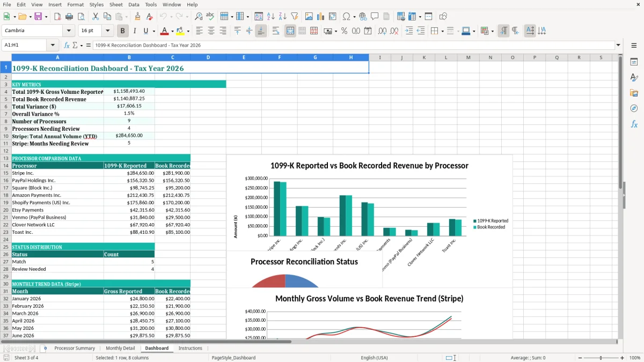Expand the formula bar arrow

618,46
